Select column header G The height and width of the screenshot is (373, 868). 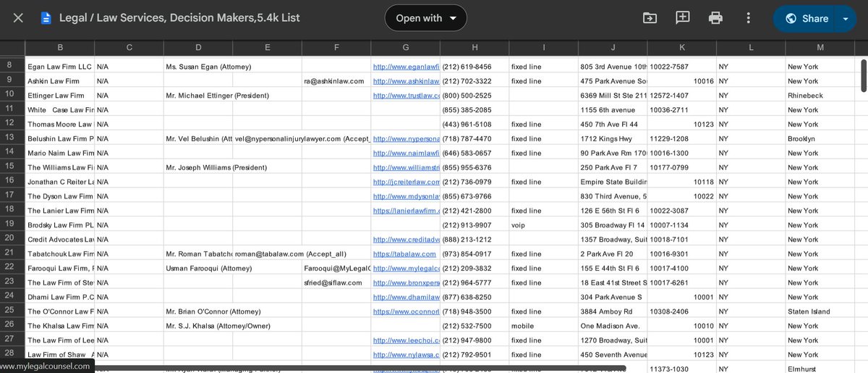point(406,48)
